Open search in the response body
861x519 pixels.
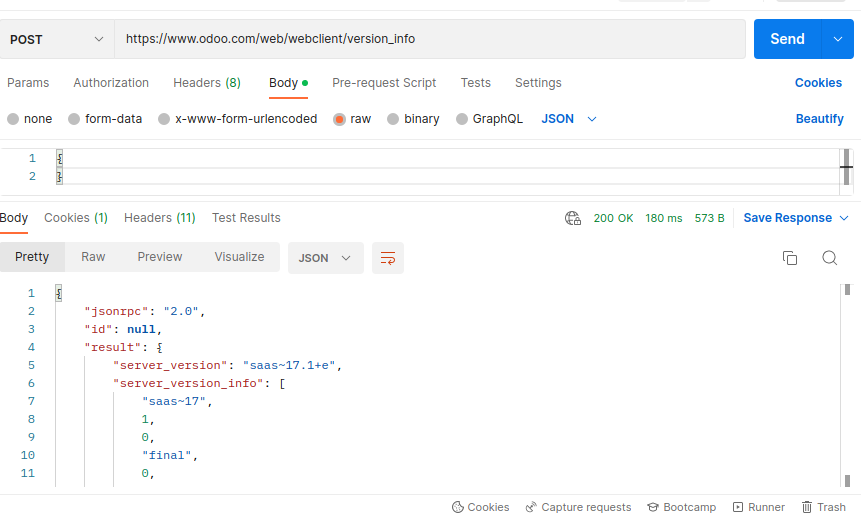tap(830, 258)
